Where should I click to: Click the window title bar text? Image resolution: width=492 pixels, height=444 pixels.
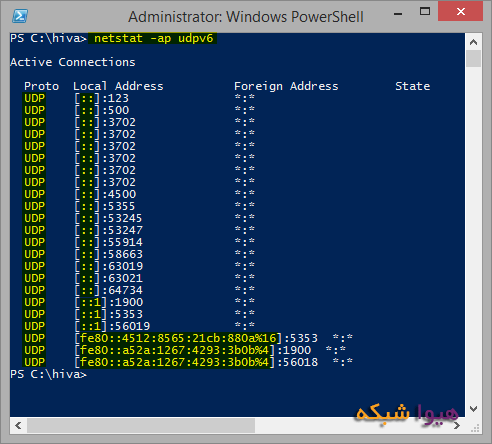[246, 17]
